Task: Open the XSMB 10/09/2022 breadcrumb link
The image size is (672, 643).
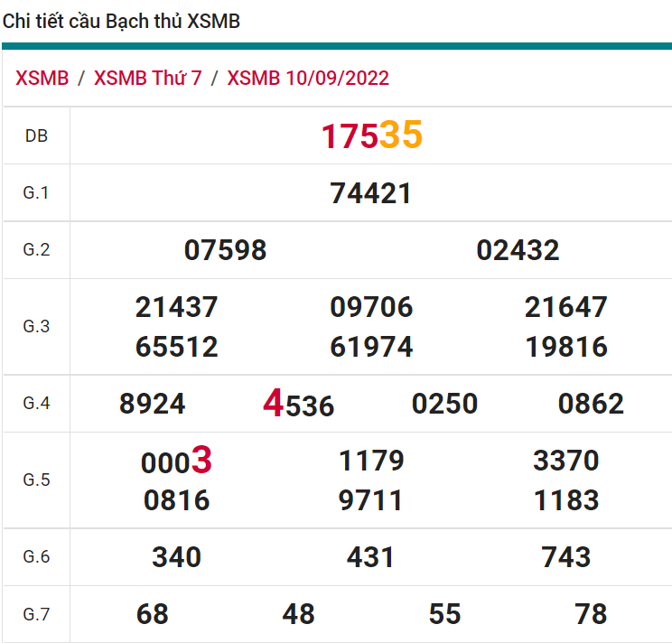Action: point(308,78)
